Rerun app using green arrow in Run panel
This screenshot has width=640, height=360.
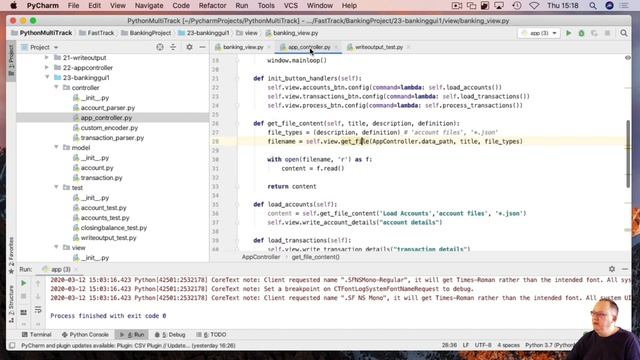(24, 283)
